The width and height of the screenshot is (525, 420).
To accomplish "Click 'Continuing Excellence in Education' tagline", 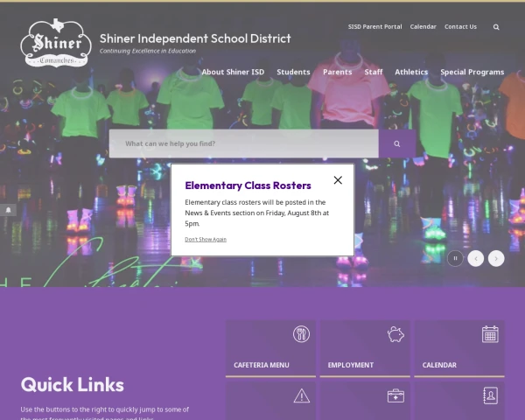I will click(148, 51).
